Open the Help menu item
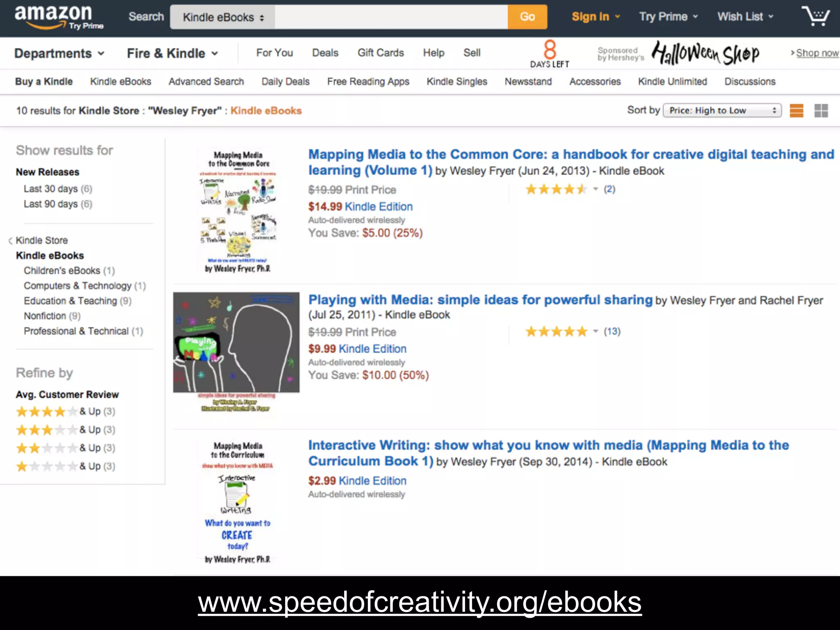Viewport: 840px width, 630px height. (x=434, y=53)
